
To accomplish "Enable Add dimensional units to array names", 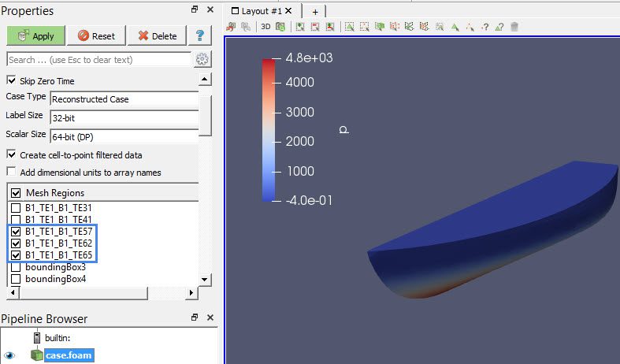I will point(11,172).
